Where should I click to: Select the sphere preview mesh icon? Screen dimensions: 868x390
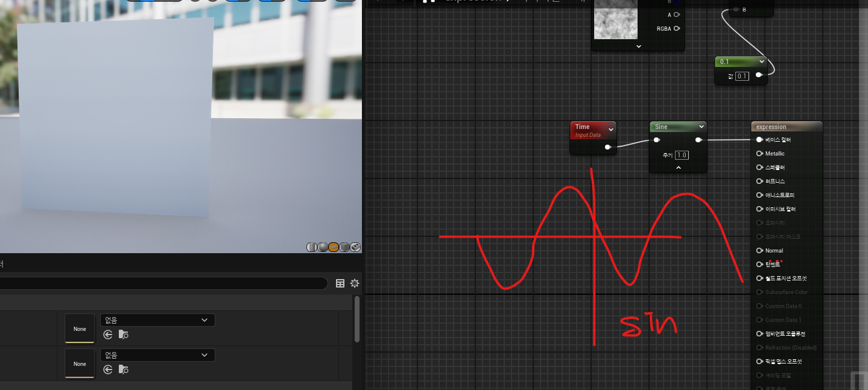pos(323,247)
